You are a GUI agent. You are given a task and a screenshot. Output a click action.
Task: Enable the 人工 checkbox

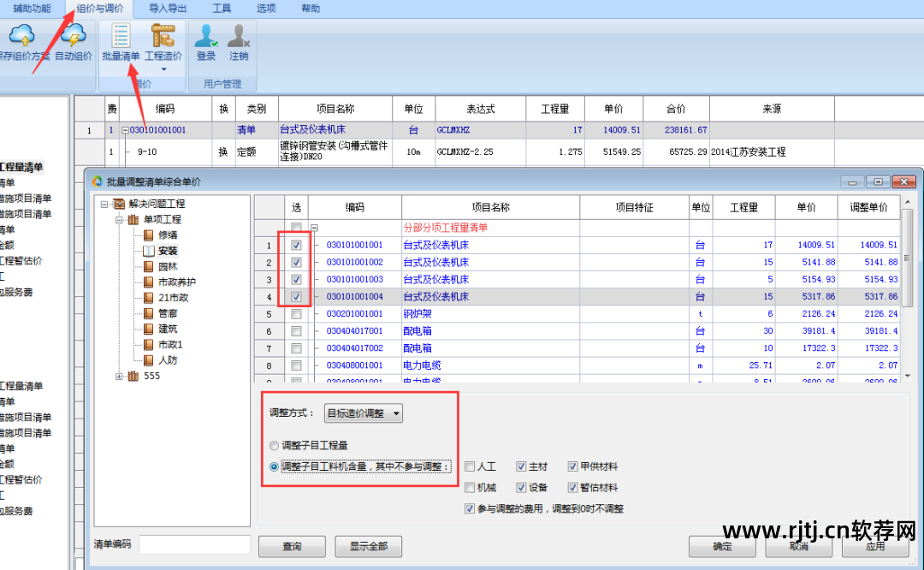click(x=470, y=466)
